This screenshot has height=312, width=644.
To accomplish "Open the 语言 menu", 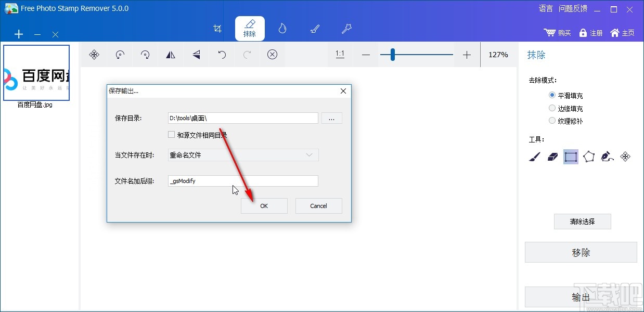I will (x=545, y=8).
